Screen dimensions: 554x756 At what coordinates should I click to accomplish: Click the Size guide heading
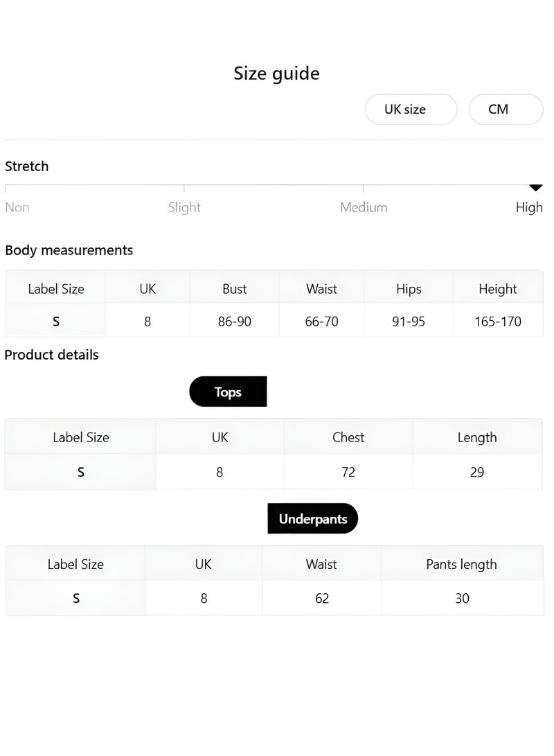pyautogui.click(x=276, y=73)
